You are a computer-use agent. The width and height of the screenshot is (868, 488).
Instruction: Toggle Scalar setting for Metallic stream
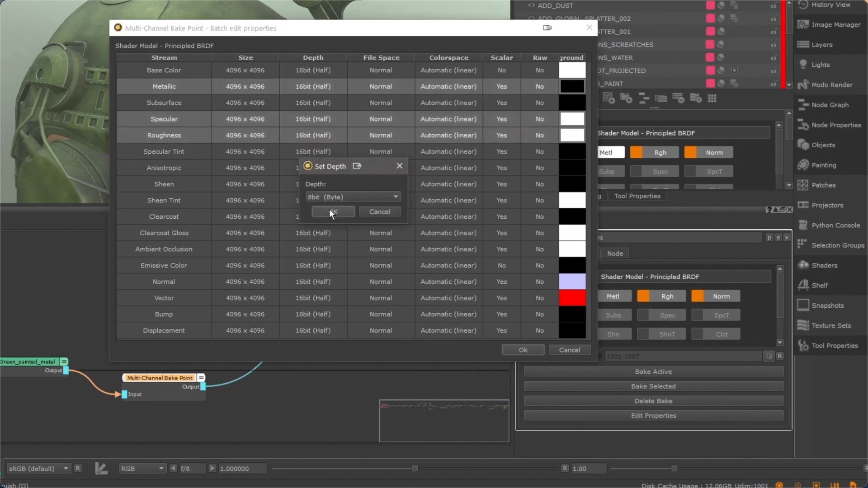tap(501, 86)
